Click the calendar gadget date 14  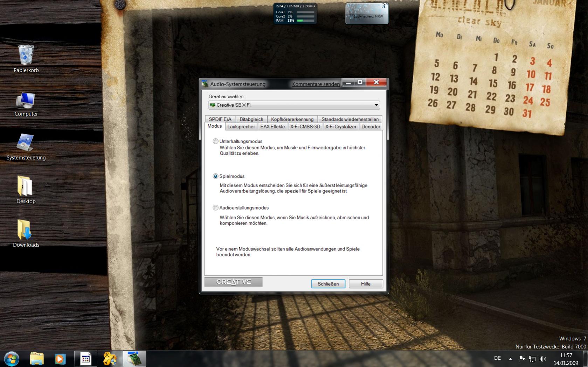(473, 82)
